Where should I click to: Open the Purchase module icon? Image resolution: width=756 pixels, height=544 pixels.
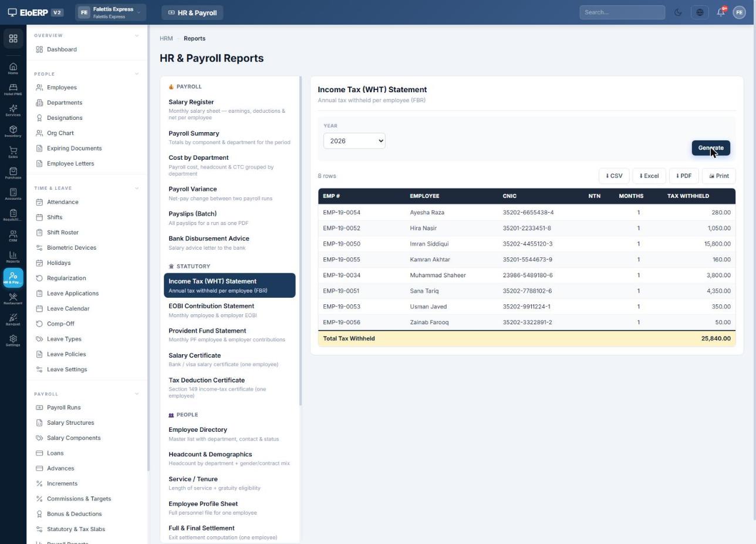[x=13, y=173]
